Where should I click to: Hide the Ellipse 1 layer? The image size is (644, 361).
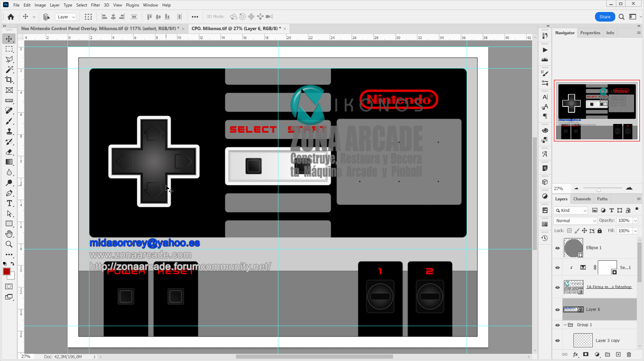click(557, 248)
